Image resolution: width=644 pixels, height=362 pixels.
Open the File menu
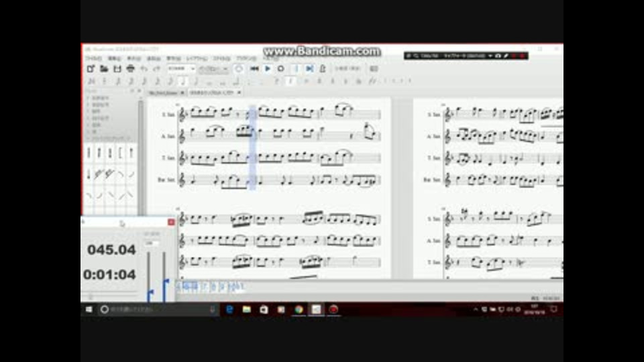94,59
